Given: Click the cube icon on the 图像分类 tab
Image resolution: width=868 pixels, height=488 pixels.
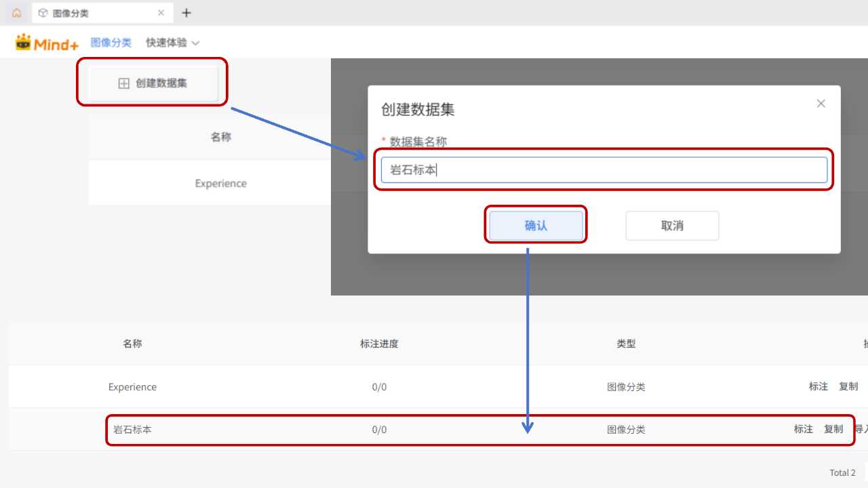Looking at the screenshot, I should (43, 13).
